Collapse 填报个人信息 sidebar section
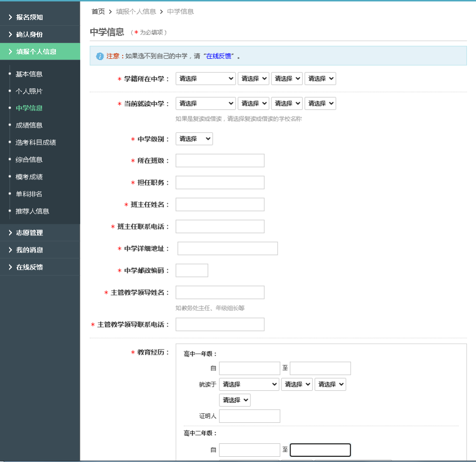476x462 pixels. 36,52
